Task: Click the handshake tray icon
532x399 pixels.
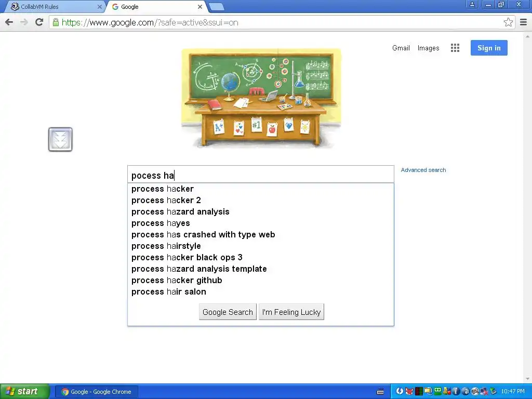Action: (475, 391)
